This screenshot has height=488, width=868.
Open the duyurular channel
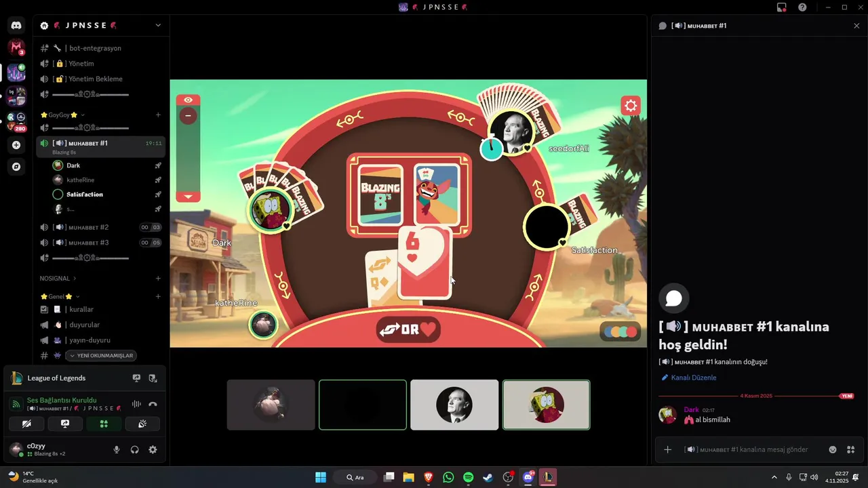point(101,325)
